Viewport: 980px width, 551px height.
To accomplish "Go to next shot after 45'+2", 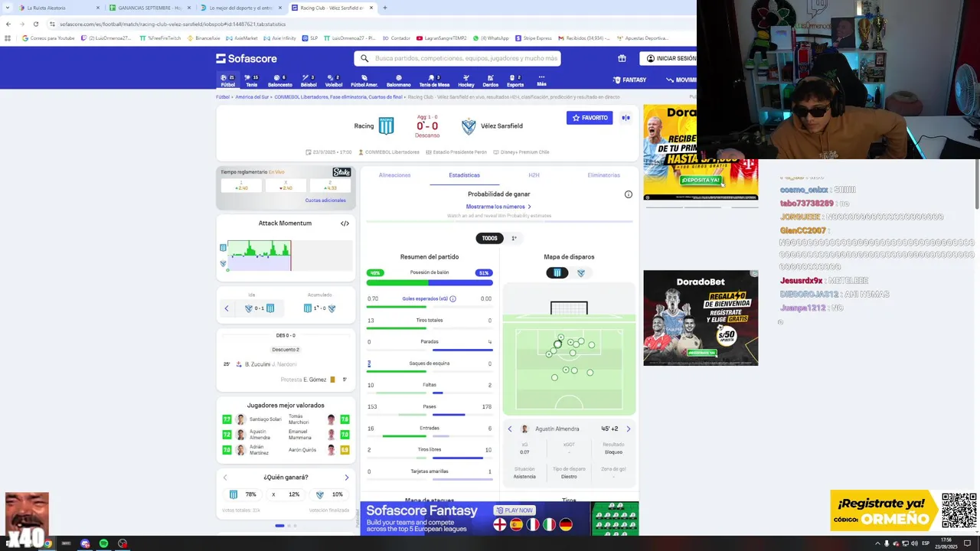I will pyautogui.click(x=629, y=429).
